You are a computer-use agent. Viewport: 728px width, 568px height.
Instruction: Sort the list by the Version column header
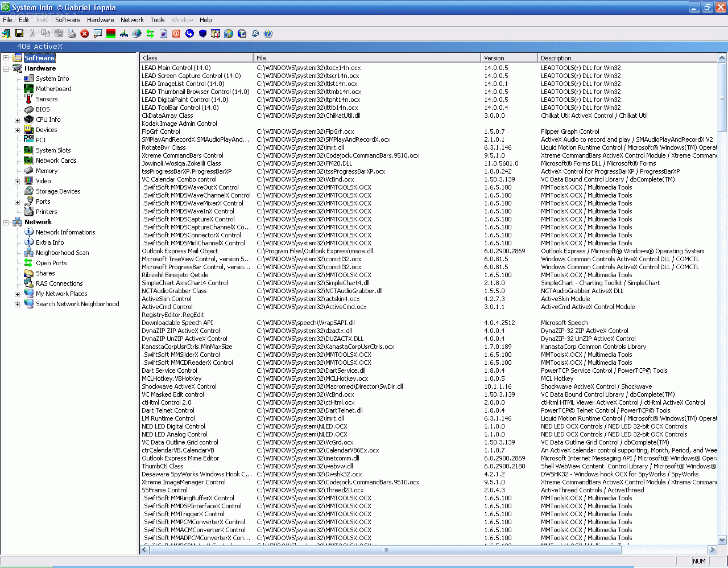[510, 57]
